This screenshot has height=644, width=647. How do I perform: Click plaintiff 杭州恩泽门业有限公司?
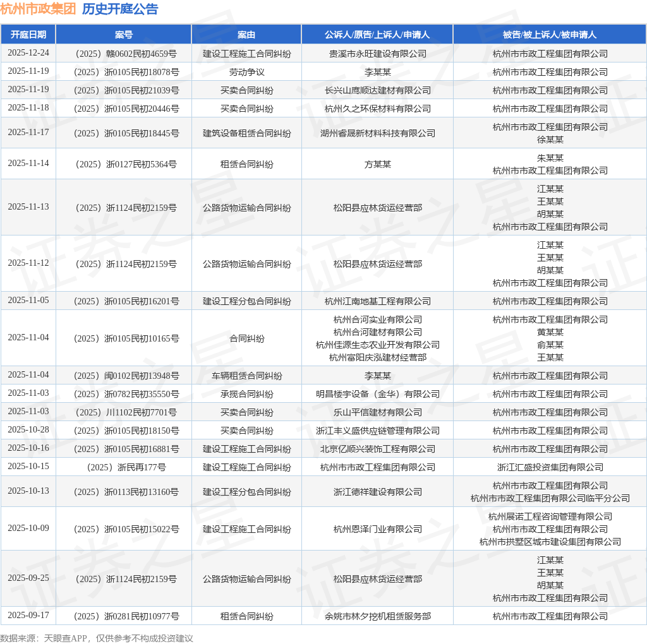point(378,529)
